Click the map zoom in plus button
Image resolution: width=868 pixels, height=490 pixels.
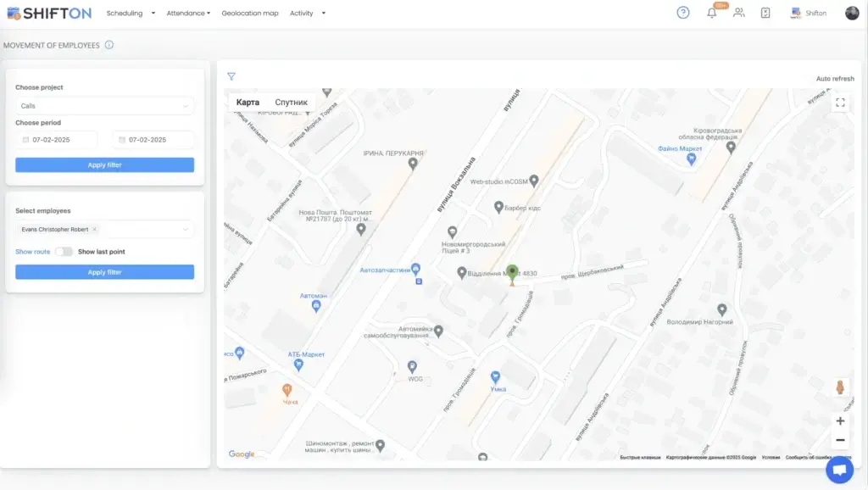pos(840,421)
